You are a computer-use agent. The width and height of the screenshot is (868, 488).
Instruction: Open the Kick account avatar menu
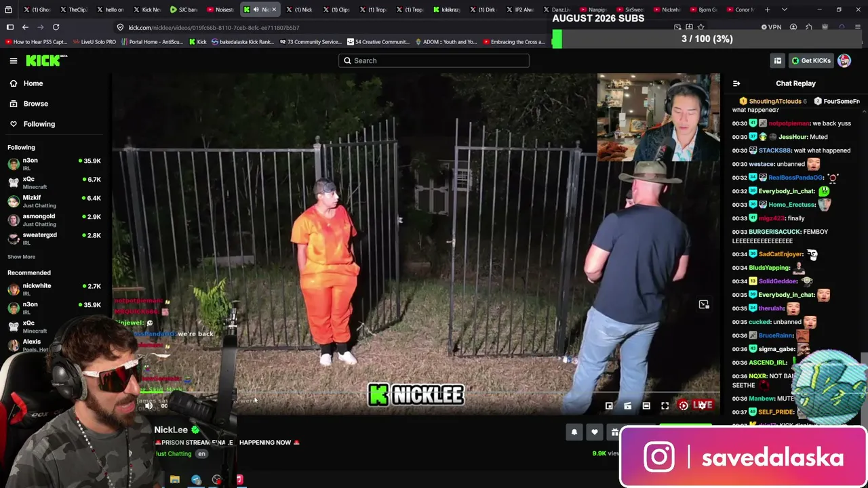coord(844,60)
